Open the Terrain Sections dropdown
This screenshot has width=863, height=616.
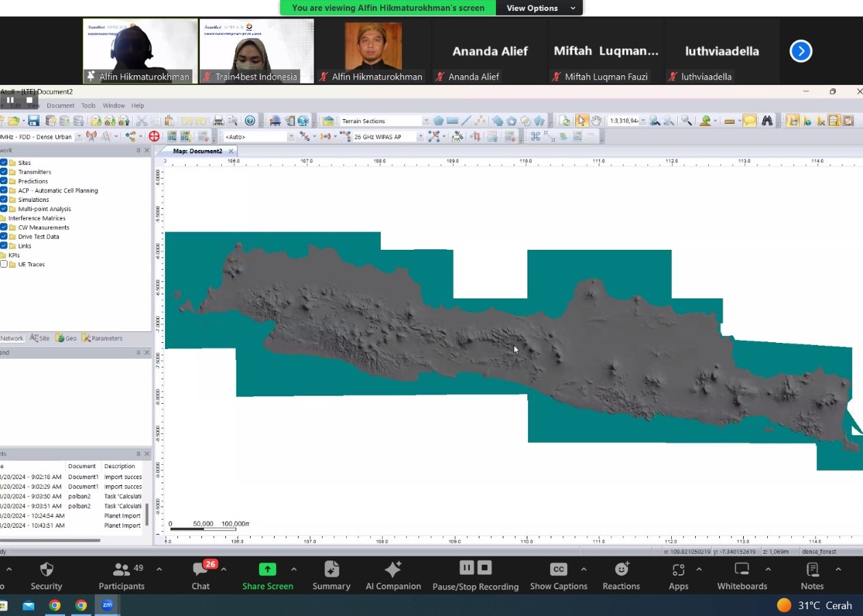tap(425, 121)
